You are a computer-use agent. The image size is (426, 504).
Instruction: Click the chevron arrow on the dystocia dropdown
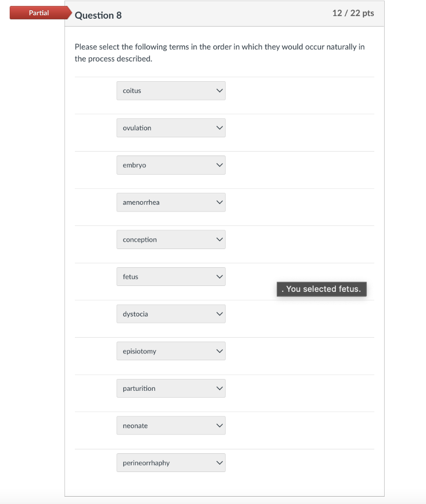coord(220,314)
